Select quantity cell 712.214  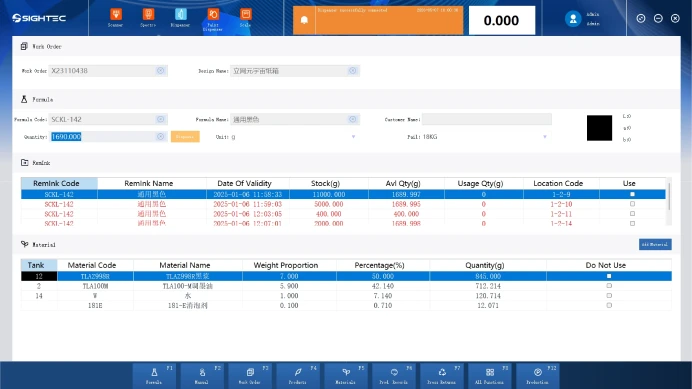tap(488, 286)
